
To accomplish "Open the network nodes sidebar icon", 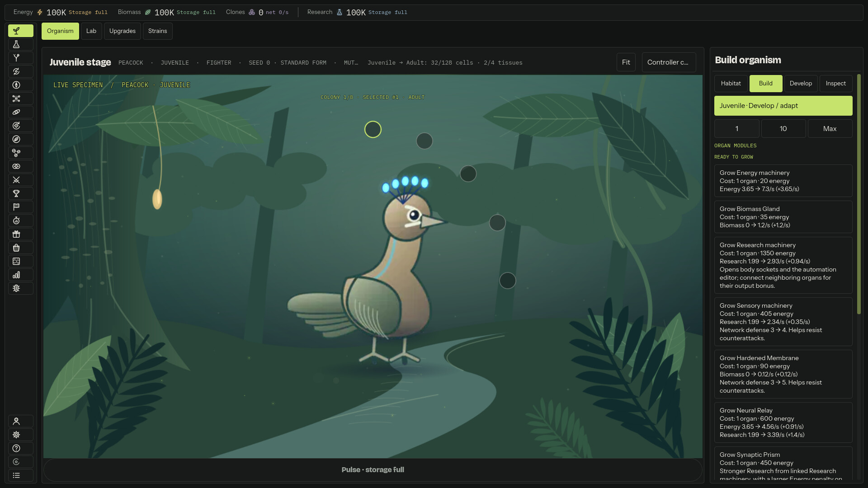I will [x=20, y=99].
